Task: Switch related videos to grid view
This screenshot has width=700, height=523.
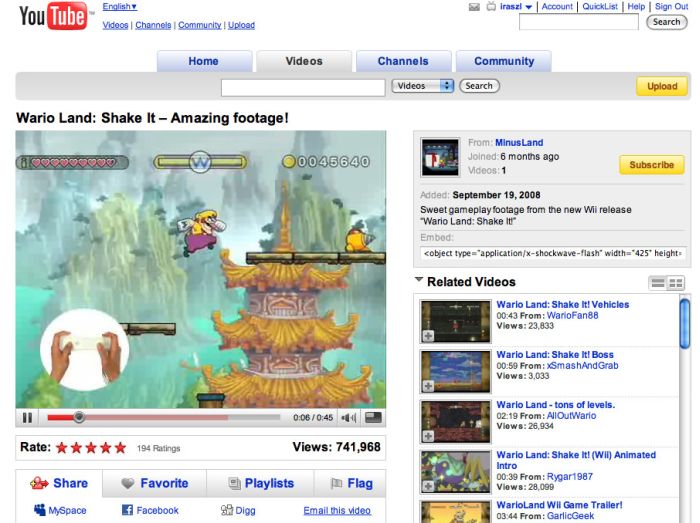Action: pos(676,283)
